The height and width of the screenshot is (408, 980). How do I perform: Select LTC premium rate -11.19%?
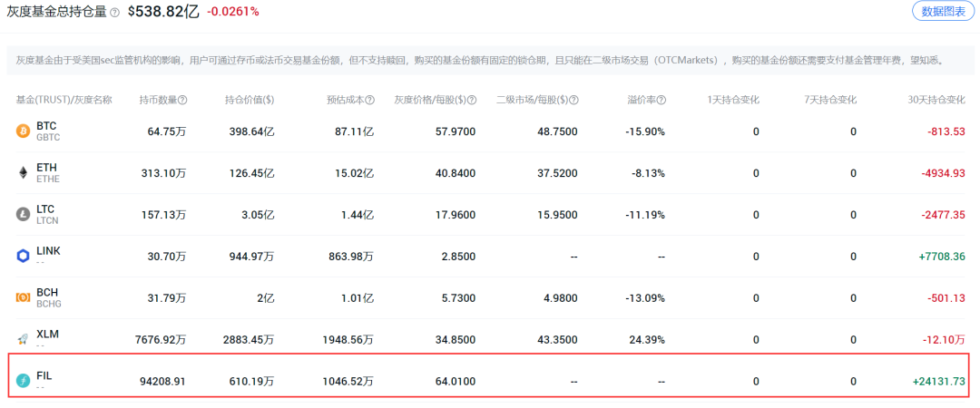(x=646, y=215)
